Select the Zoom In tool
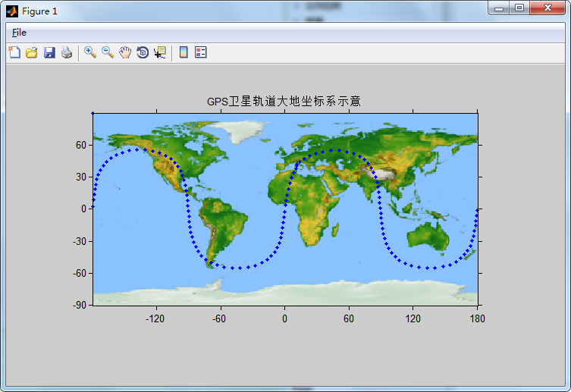The image size is (571, 392). point(90,52)
